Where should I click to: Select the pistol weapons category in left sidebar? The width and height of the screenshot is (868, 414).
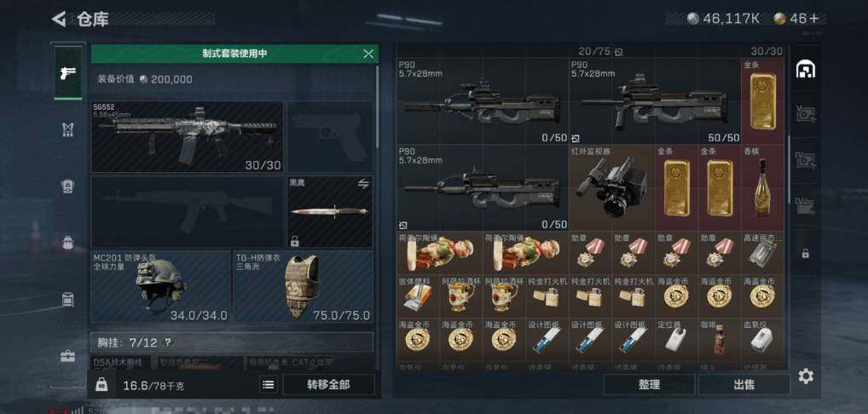coord(68,72)
